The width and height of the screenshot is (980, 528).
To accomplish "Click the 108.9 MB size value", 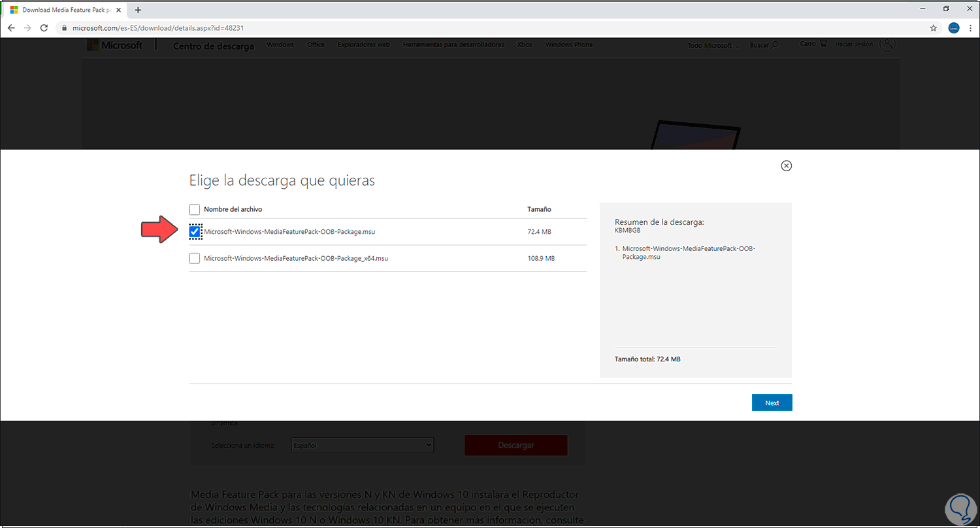I will coord(541,259).
